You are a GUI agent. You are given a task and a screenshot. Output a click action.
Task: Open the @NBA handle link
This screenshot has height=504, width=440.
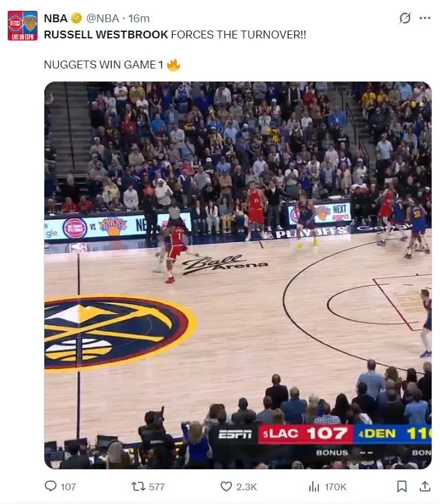pos(103,19)
